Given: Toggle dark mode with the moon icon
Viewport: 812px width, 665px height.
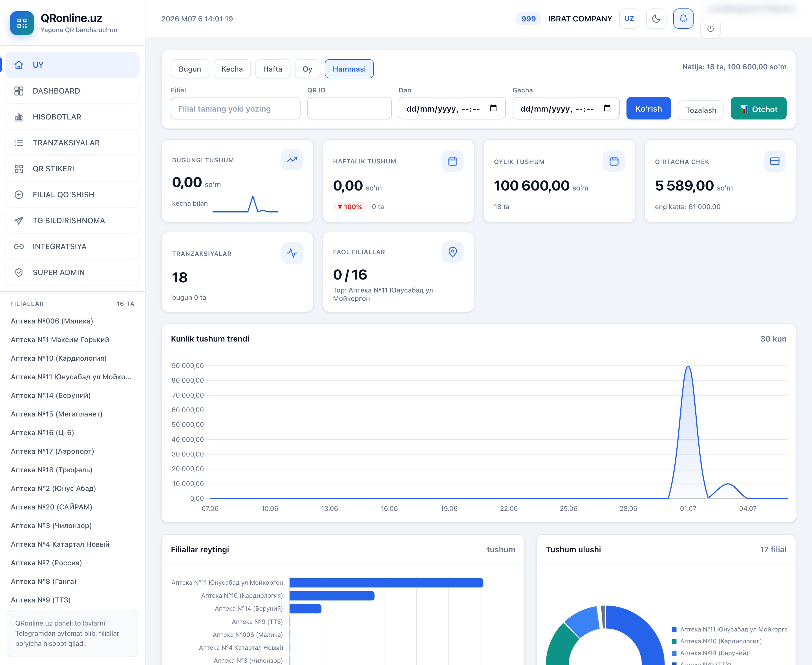Looking at the screenshot, I should tap(656, 18).
